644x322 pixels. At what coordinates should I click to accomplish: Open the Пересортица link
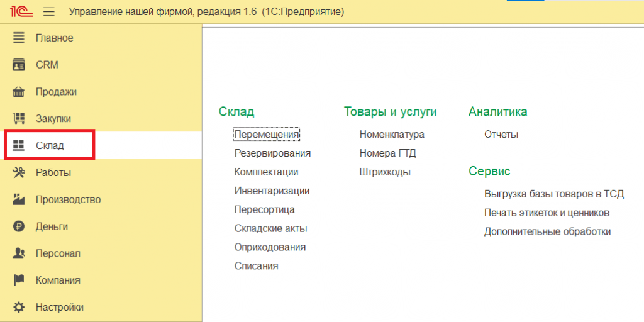tap(265, 210)
